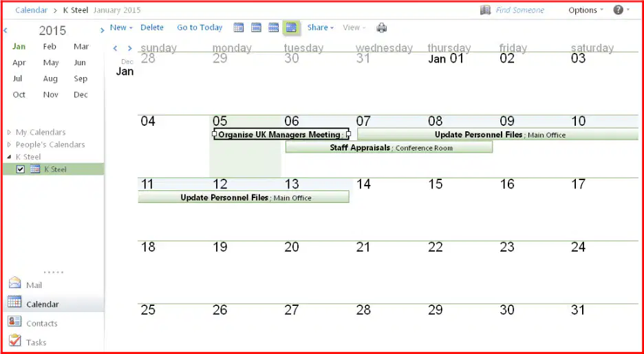Click the Calendar breadcrumb link
The height and width of the screenshot is (354, 644).
click(x=31, y=10)
